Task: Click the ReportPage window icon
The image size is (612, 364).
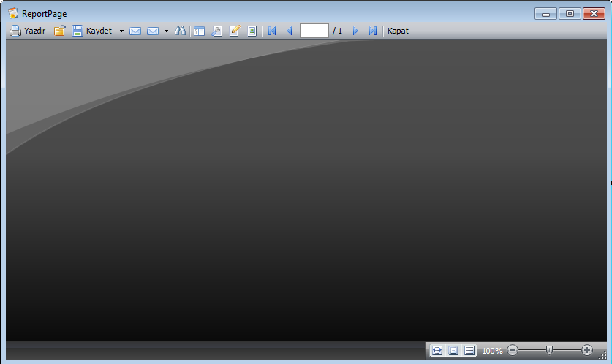Action: pos(13,13)
